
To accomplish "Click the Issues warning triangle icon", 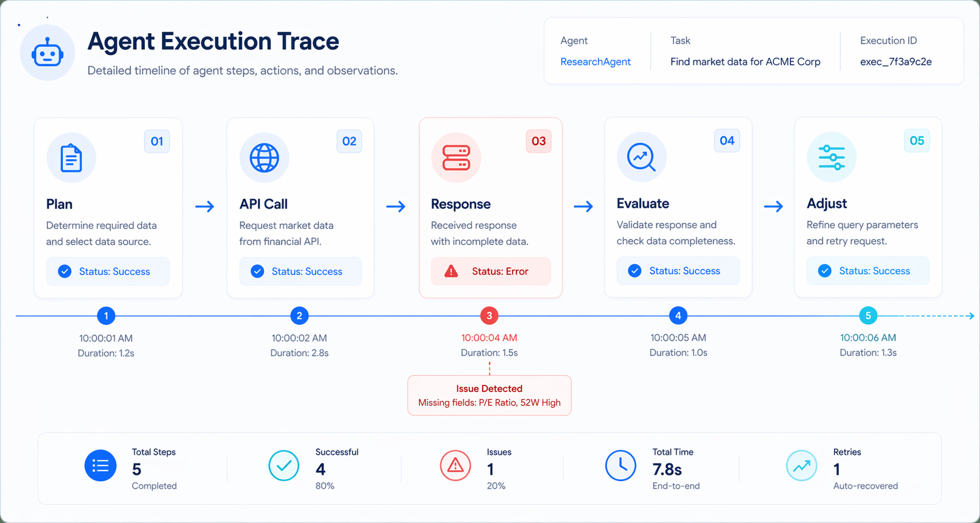I will click(455, 466).
